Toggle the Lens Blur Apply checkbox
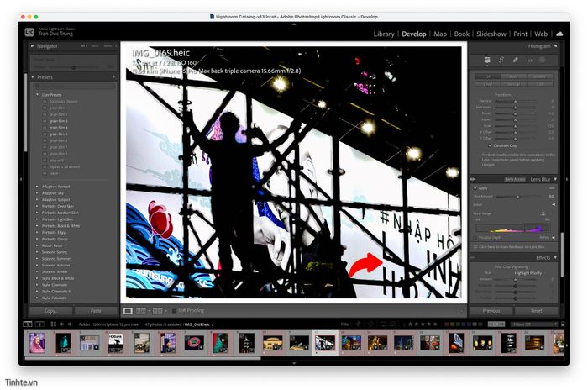The width and height of the screenshot is (588, 390). (475, 187)
